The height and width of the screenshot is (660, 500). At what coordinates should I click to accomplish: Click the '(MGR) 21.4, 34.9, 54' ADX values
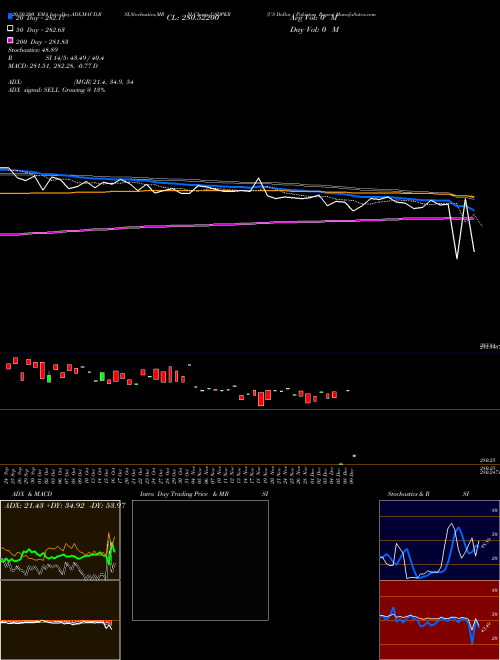tap(104, 82)
